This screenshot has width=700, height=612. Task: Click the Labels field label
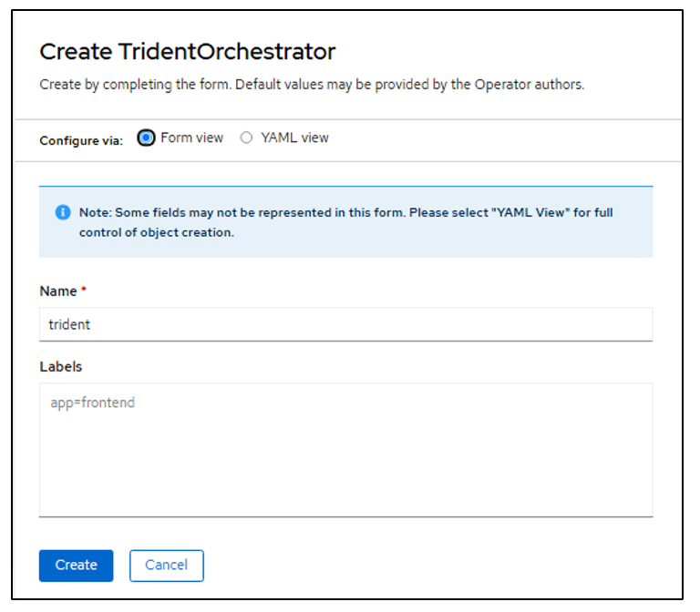pos(61,367)
